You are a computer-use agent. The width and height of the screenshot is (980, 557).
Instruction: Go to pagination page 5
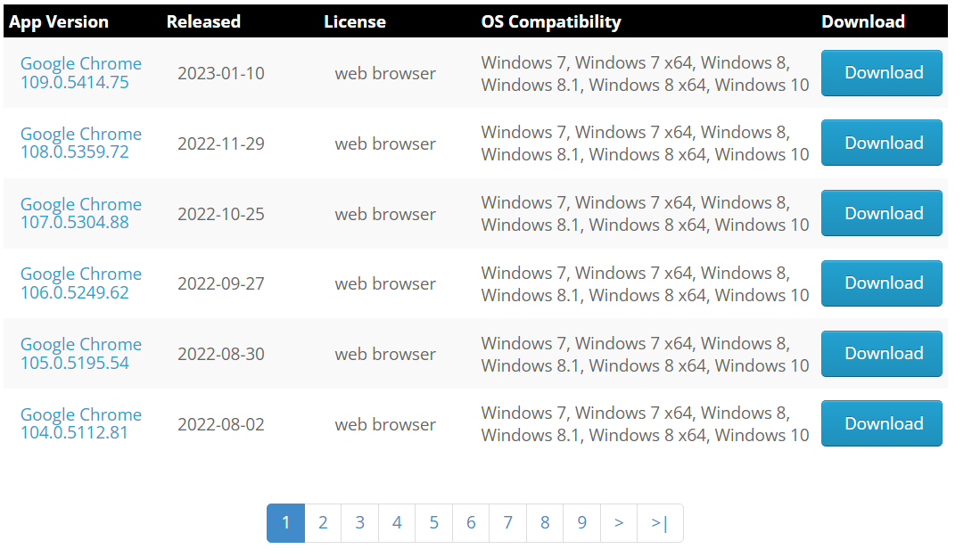click(433, 523)
